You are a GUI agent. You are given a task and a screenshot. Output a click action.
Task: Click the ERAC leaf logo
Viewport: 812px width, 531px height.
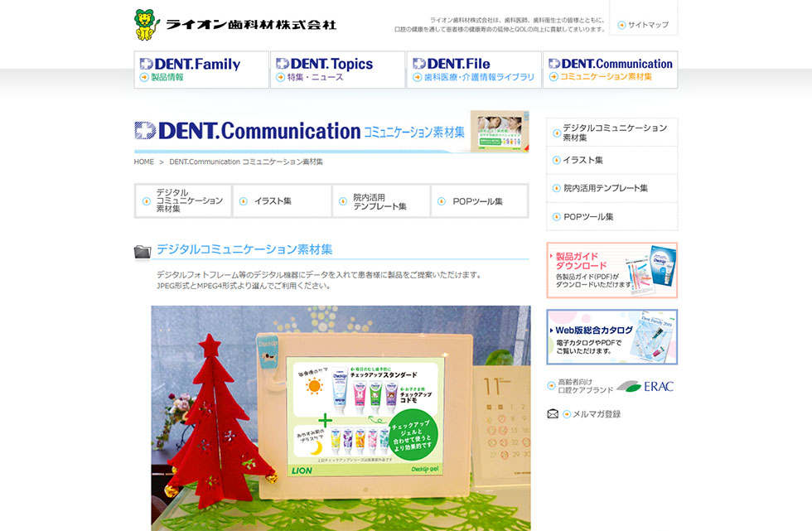coord(629,386)
